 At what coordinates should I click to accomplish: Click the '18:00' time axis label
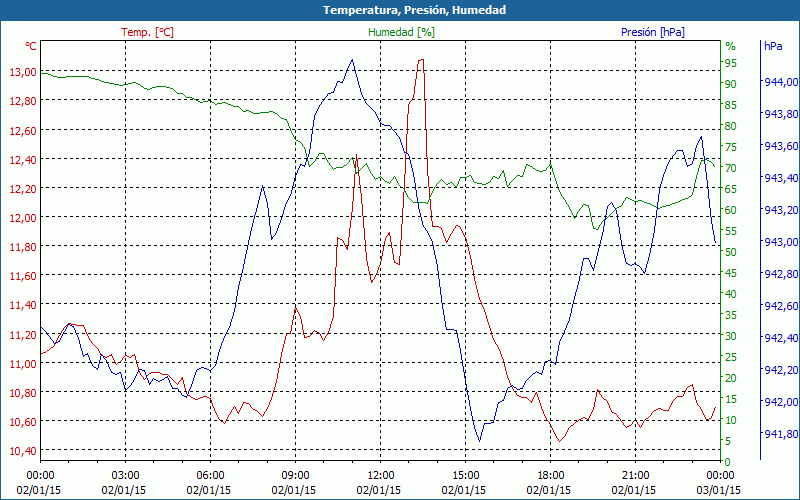(x=551, y=476)
